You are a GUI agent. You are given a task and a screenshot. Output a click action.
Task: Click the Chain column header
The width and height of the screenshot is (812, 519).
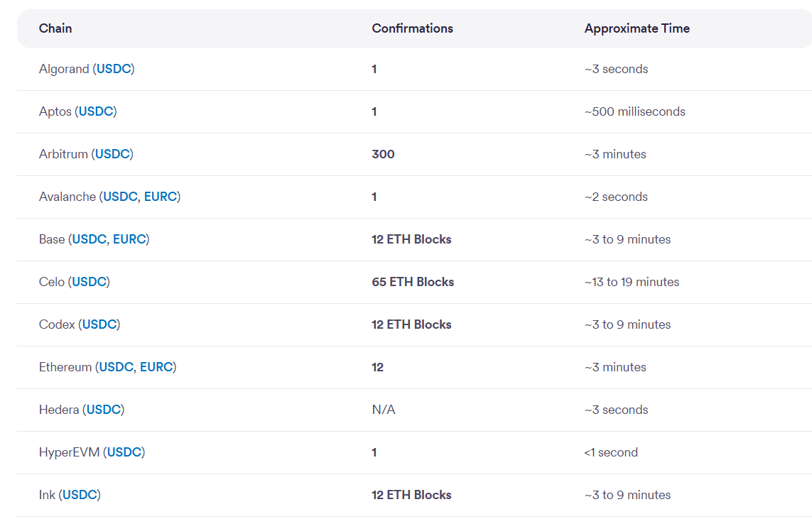point(55,28)
